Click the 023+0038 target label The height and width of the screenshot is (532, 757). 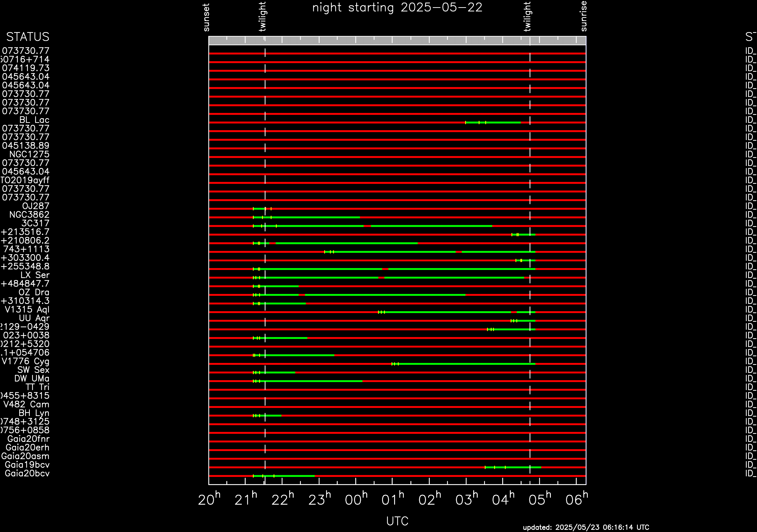pos(26,335)
